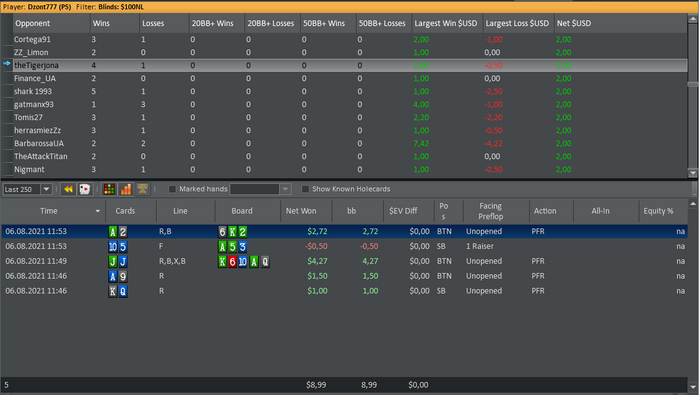Image resolution: width=700 pixels, height=395 pixels.
Task: Click the K 6 10 A Q board
Action: pos(243,262)
